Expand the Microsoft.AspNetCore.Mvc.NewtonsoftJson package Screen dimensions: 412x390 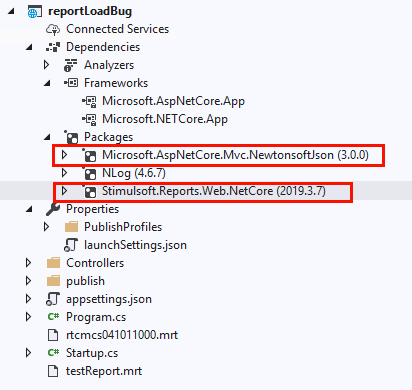tap(65, 155)
